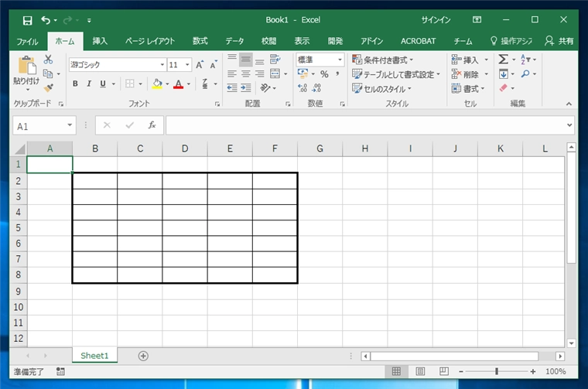
Task: Click the 共有 share button
Action: click(x=559, y=41)
